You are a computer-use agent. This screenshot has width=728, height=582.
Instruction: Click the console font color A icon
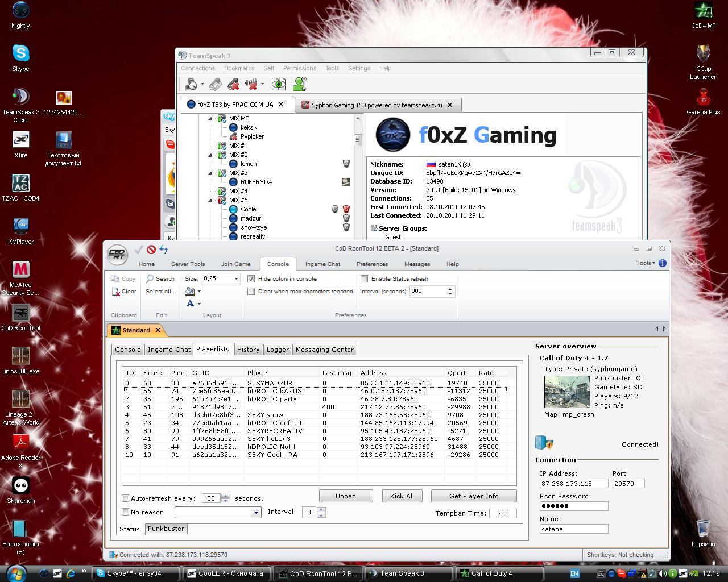[x=190, y=304]
